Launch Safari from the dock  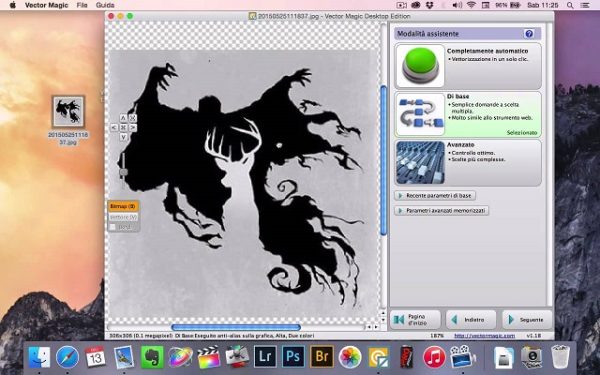[67, 357]
